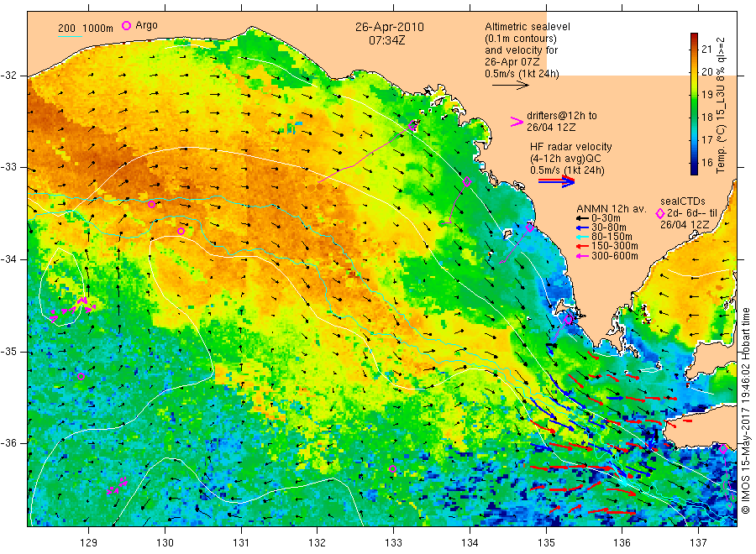Click the red 150-300m ANMN arrow
The image size is (756, 554).
[582, 246]
